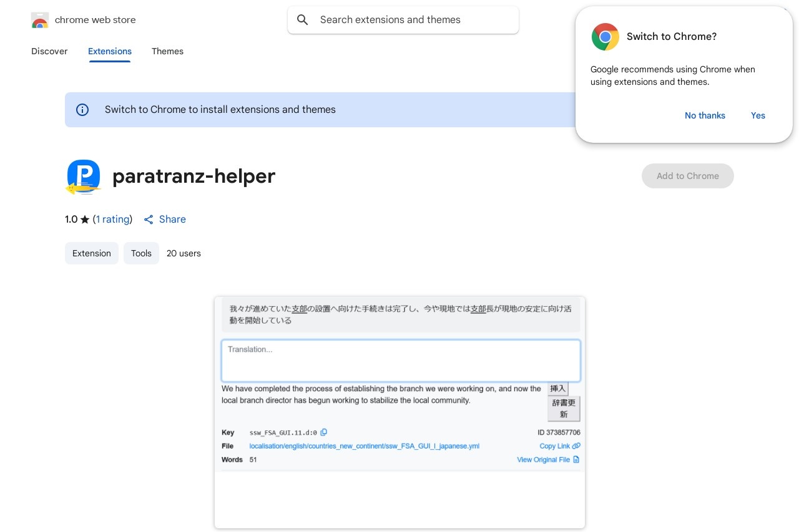Screen dimensions: 799x532
Task: Click the 1.0 rating value
Action: point(71,220)
